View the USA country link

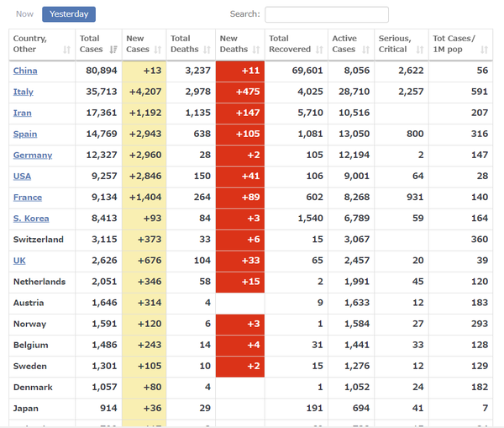[x=23, y=177]
